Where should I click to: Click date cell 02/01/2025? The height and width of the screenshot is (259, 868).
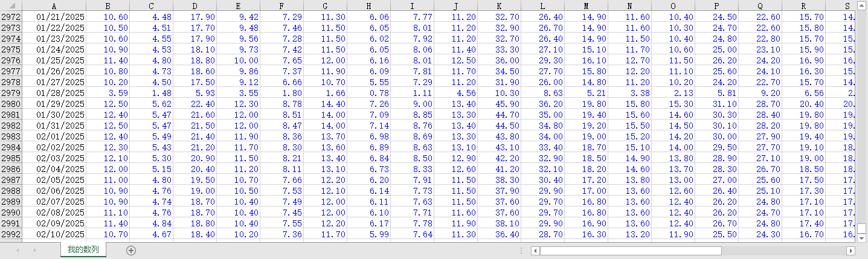54,136
